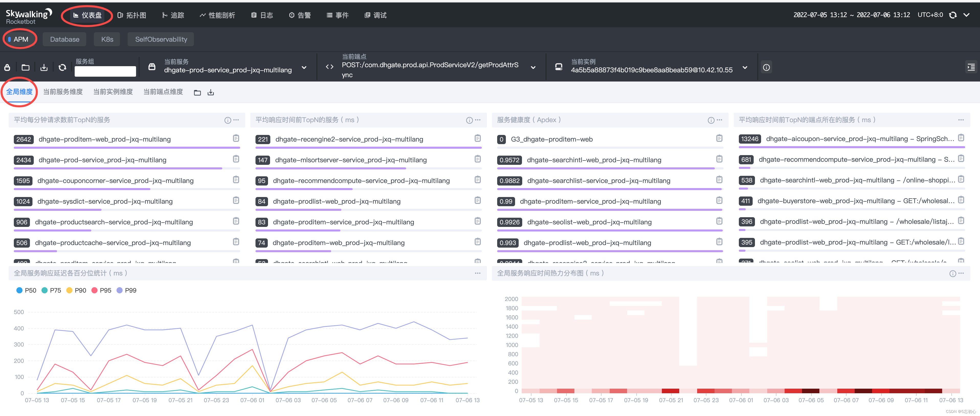Screen dimensions: 980x416
Task: Expand the 当前服务 dropdown
Action: pyautogui.click(x=304, y=67)
